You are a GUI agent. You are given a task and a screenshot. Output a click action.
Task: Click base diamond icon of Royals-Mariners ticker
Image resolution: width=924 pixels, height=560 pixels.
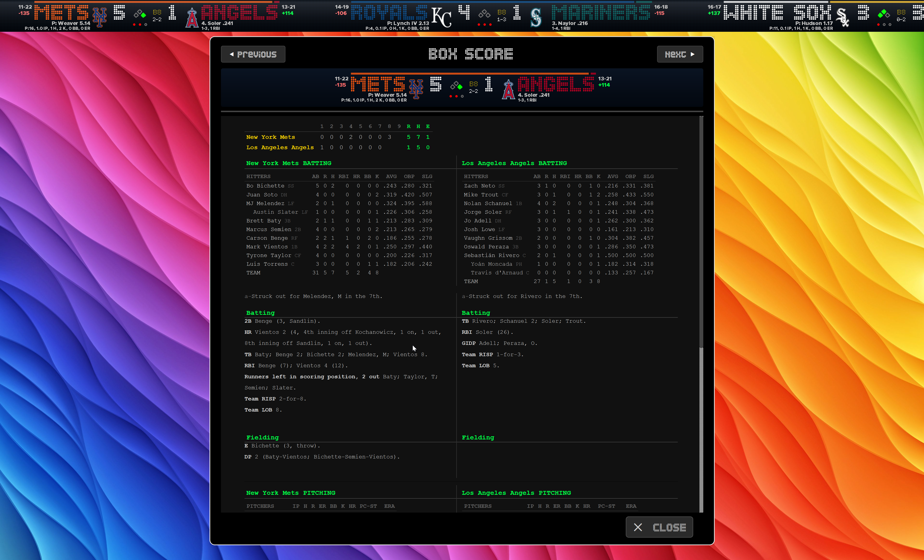[x=485, y=14]
